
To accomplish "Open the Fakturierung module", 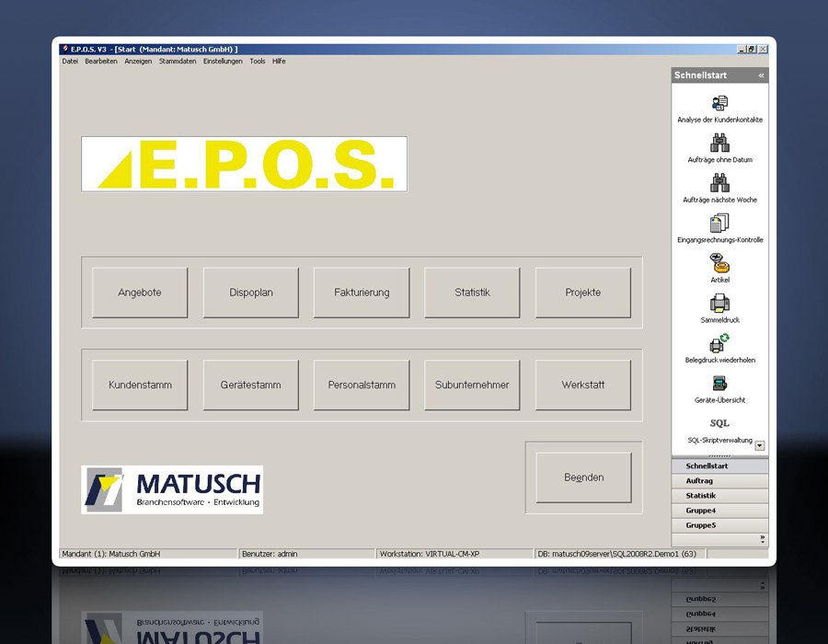I will [x=362, y=293].
